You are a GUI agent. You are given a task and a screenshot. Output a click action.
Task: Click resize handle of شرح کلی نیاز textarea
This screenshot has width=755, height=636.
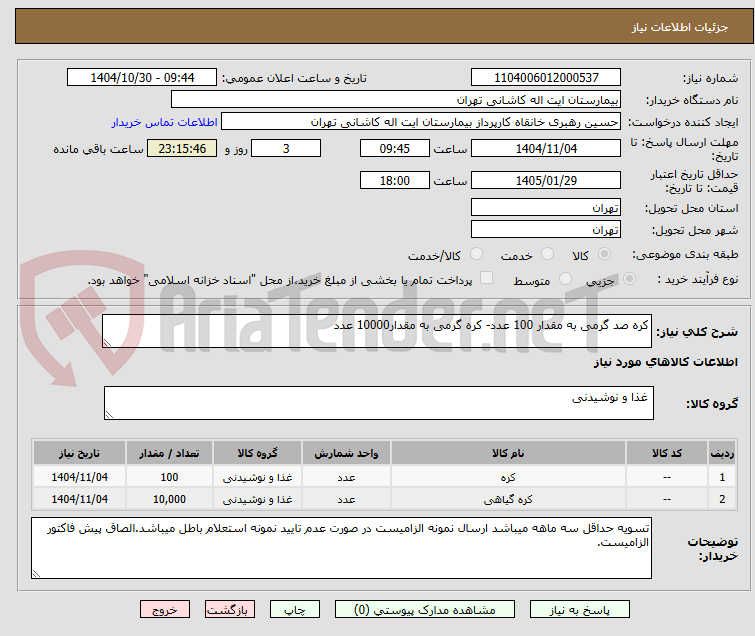(x=107, y=343)
